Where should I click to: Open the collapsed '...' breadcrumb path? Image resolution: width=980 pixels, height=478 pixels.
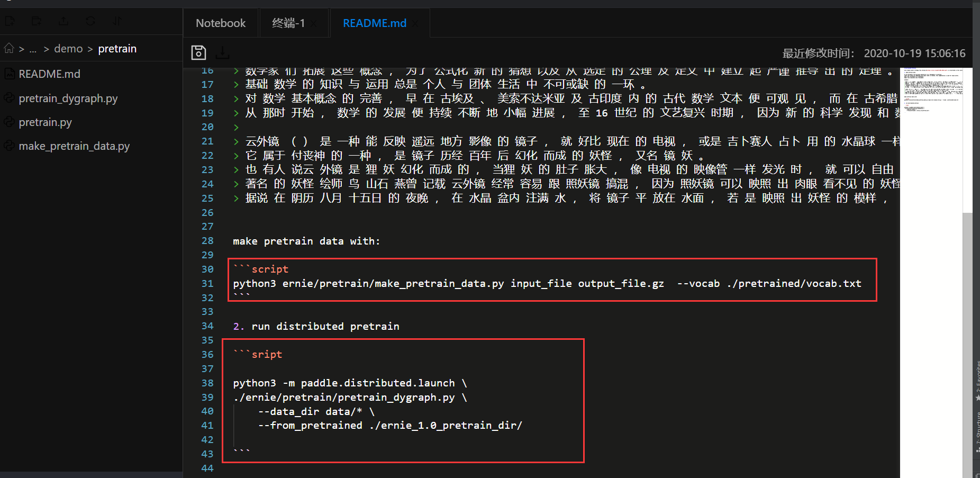[33, 49]
